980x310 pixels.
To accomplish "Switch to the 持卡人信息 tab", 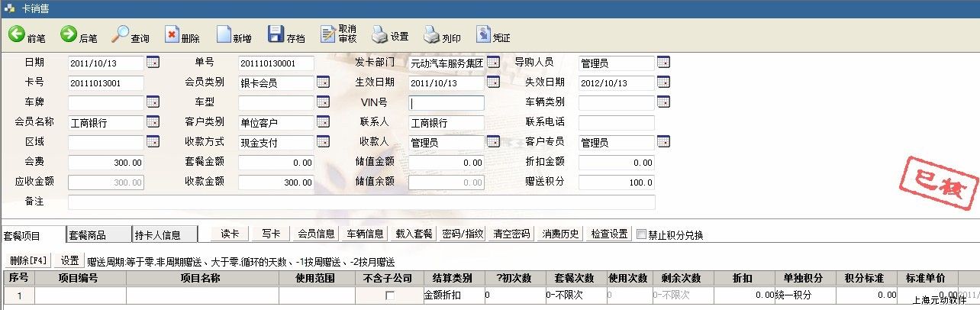I will coord(157,235).
